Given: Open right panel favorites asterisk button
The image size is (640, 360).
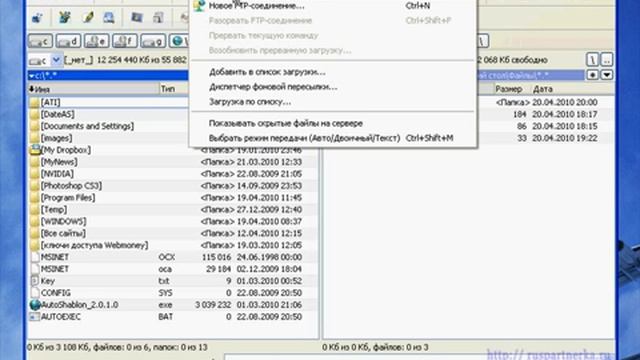Looking at the screenshot, I should coord(592,75).
